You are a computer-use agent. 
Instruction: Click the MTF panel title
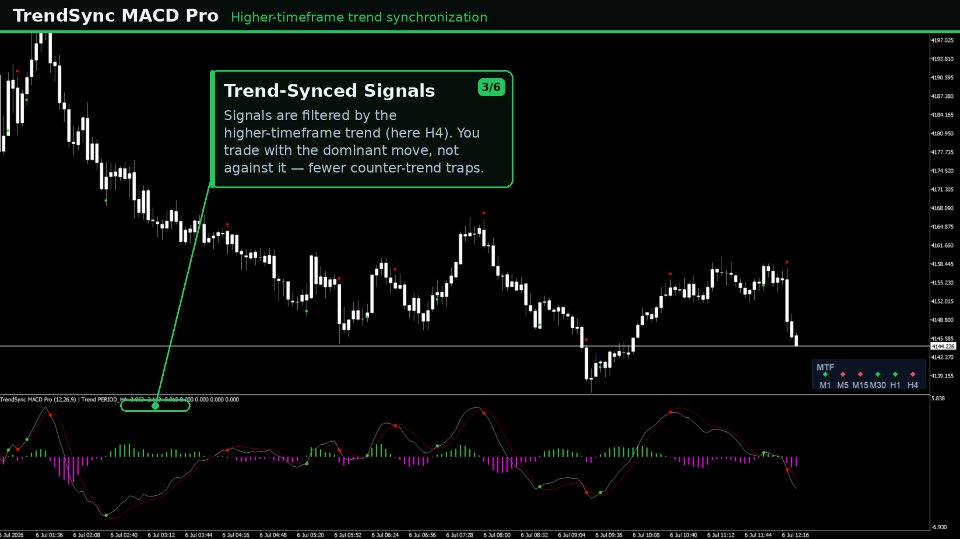[825, 367]
